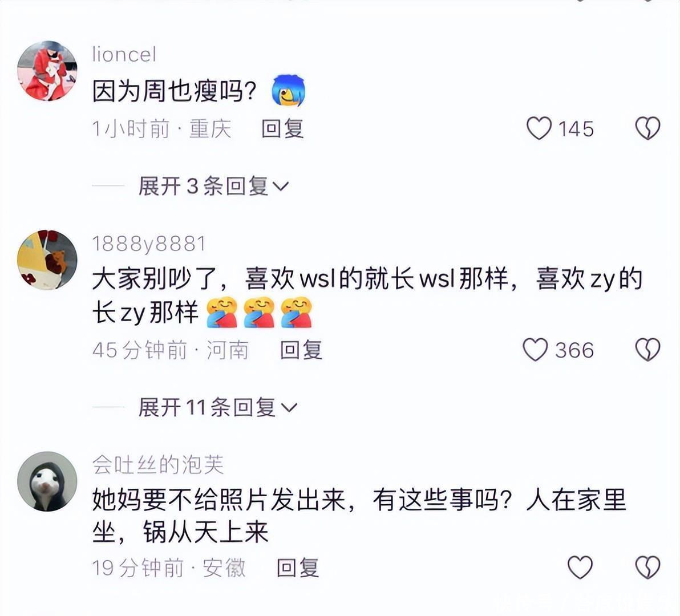Reply to 1888y8881's comment via 回复
680x616 pixels.
301,350
